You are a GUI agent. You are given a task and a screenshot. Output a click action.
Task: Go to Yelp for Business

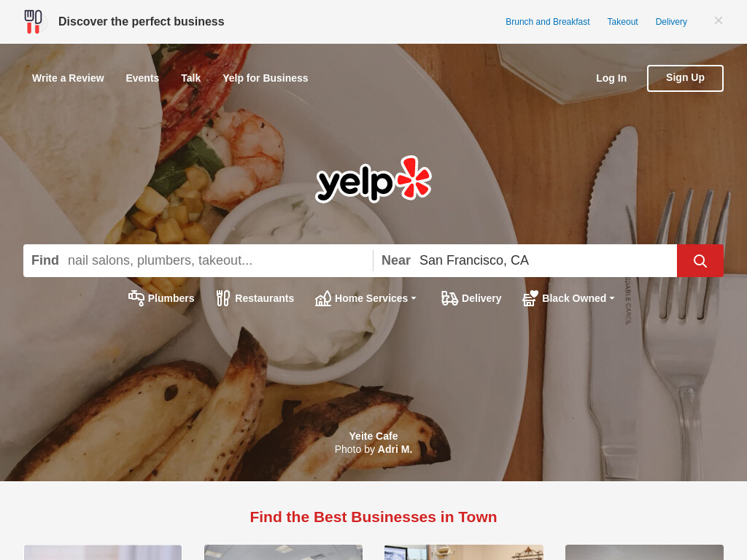point(266,78)
